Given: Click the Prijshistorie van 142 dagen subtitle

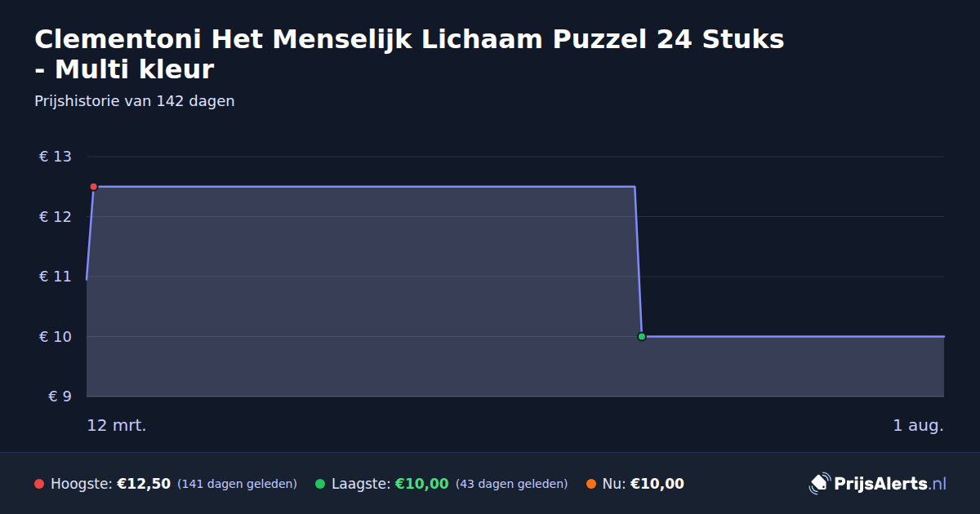Looking at the screenshot, I should click(x=135, y=101).
